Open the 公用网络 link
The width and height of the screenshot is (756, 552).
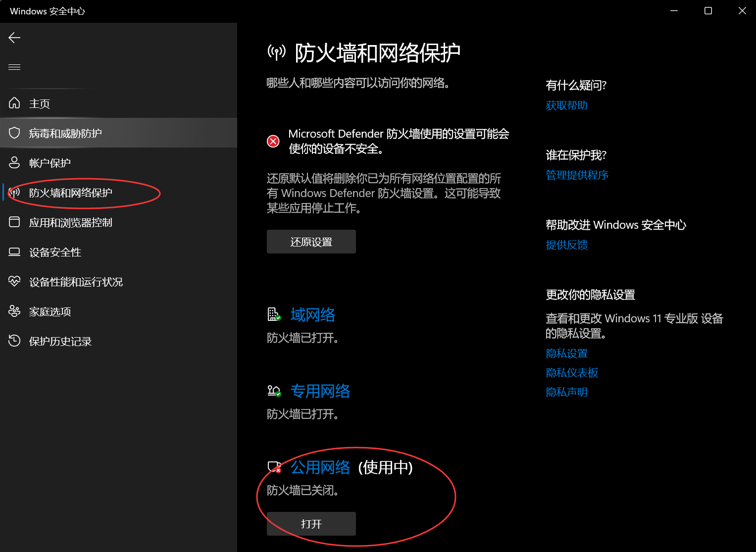point(320,467)
